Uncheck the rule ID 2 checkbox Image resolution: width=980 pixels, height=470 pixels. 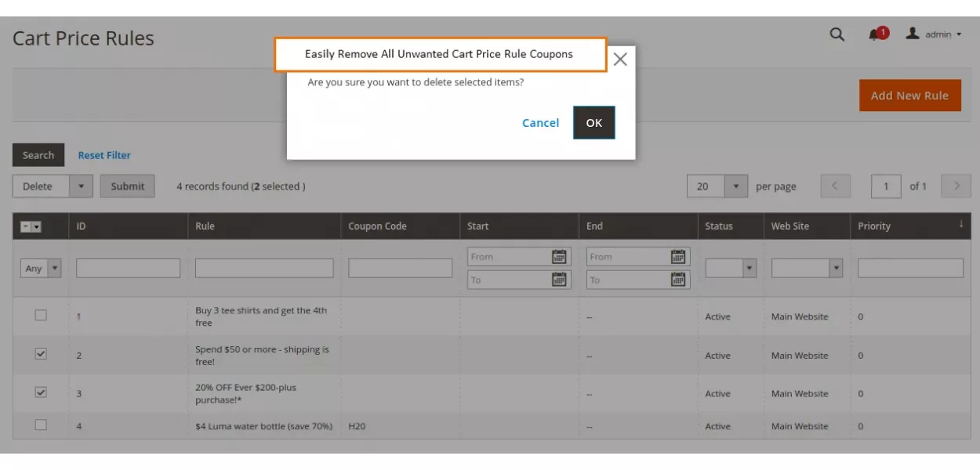coord(41,354)
